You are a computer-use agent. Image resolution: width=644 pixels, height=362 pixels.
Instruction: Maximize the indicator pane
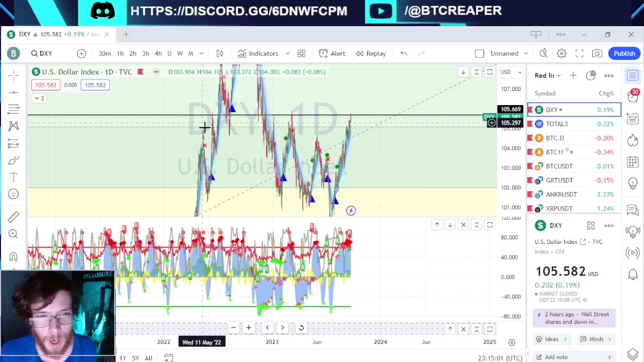point(490,225)
